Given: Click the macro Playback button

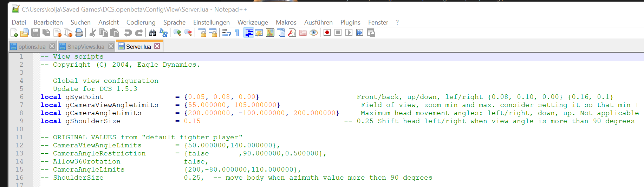Looking at the screenshot, I should [x=349, y=33].
